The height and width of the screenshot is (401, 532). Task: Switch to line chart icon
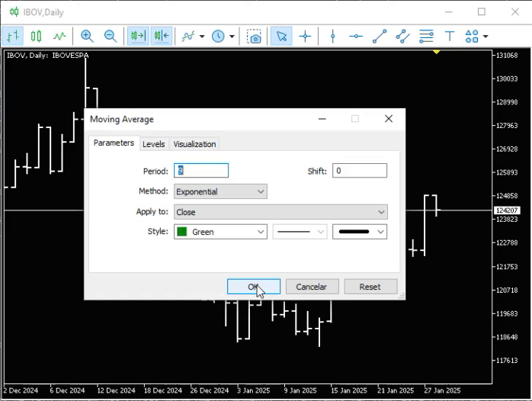coord(59,36)
